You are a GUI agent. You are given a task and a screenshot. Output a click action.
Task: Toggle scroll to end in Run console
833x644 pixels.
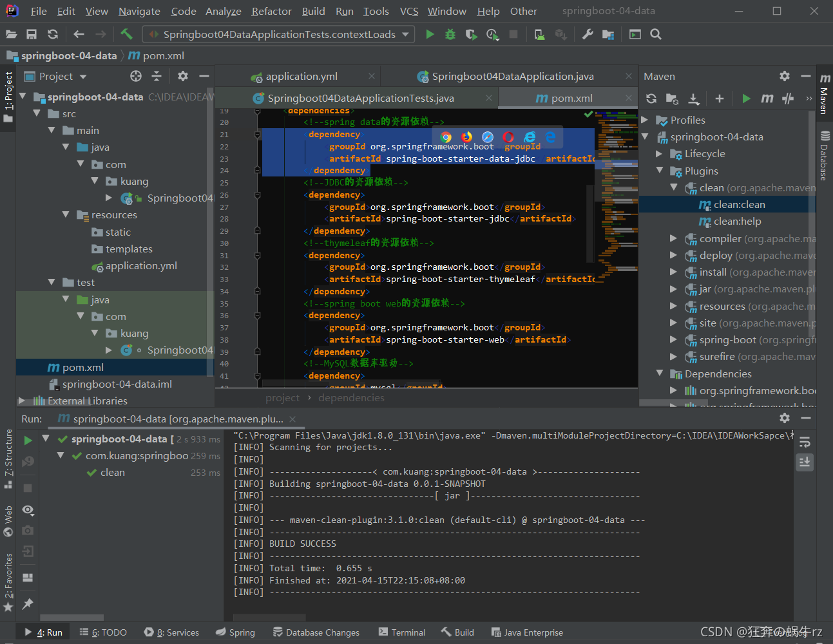click(x=805, y=462)
